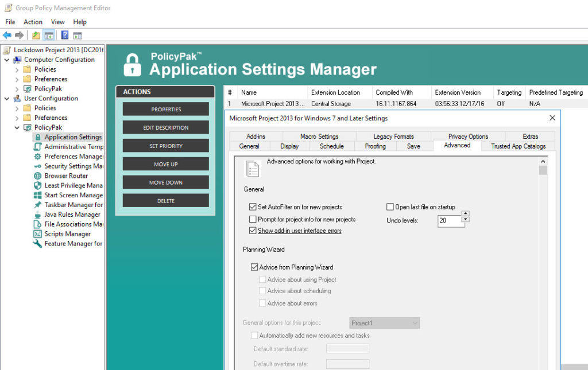
Task: Click the Back arrow toolbar icon
Action: click(x=7, y=35)
